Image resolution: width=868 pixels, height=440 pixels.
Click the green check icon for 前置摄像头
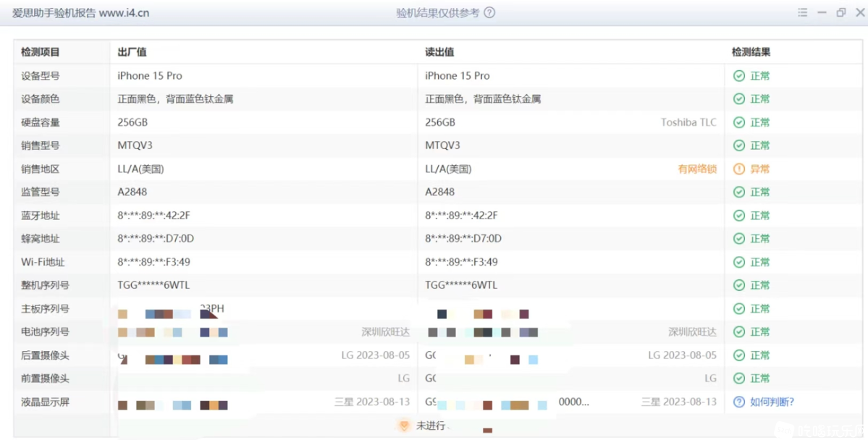tap(739, 378)
